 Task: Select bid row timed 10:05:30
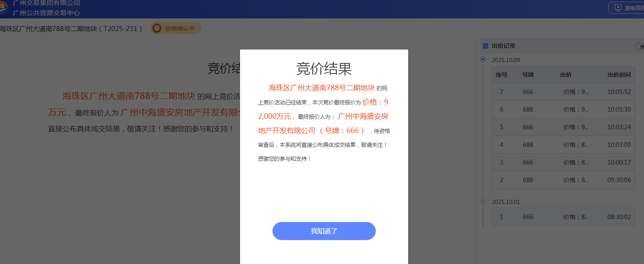tap(563, 110)
